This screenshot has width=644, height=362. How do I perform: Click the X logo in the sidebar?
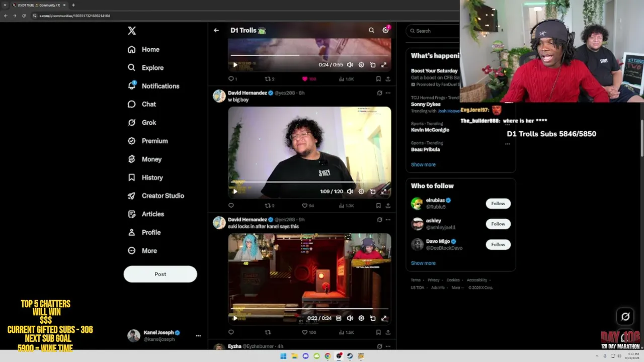click(x=132, y=31)
